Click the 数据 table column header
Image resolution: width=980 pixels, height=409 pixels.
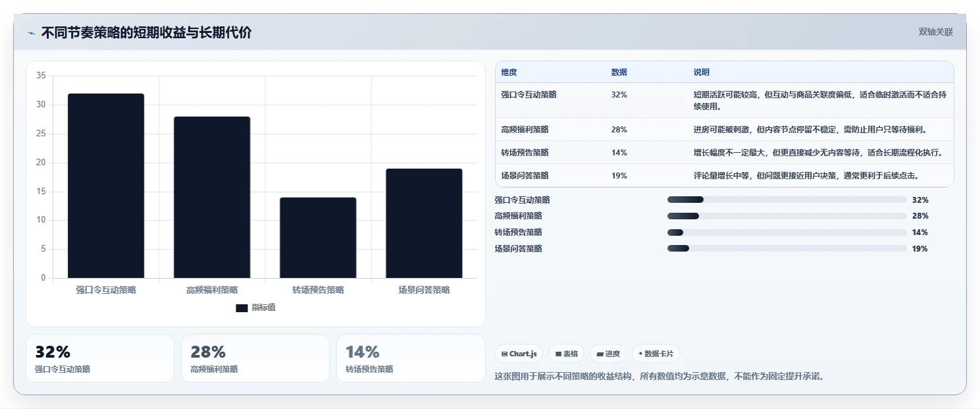pyautogui.click(x=619, y=72)
